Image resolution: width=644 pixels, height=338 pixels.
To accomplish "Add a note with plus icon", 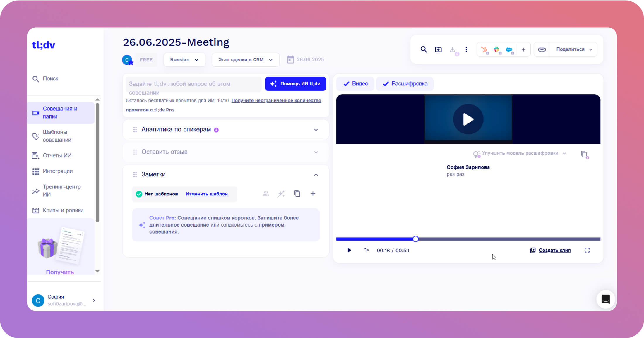I will tap(313, 194).
